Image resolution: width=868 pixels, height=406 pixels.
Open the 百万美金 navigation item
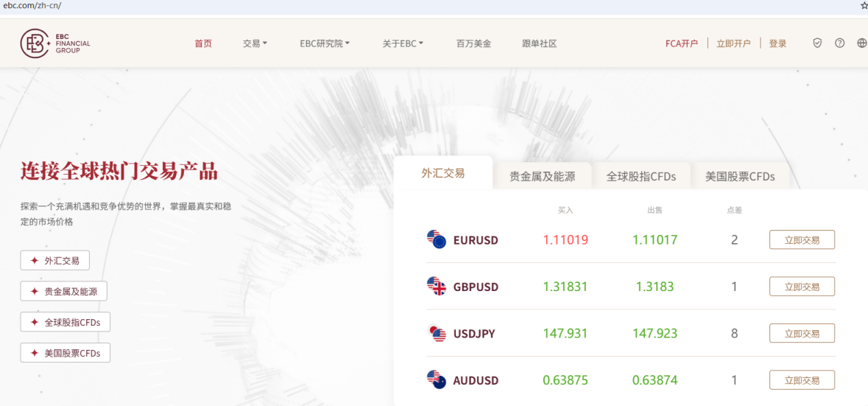tap(474, 43)
